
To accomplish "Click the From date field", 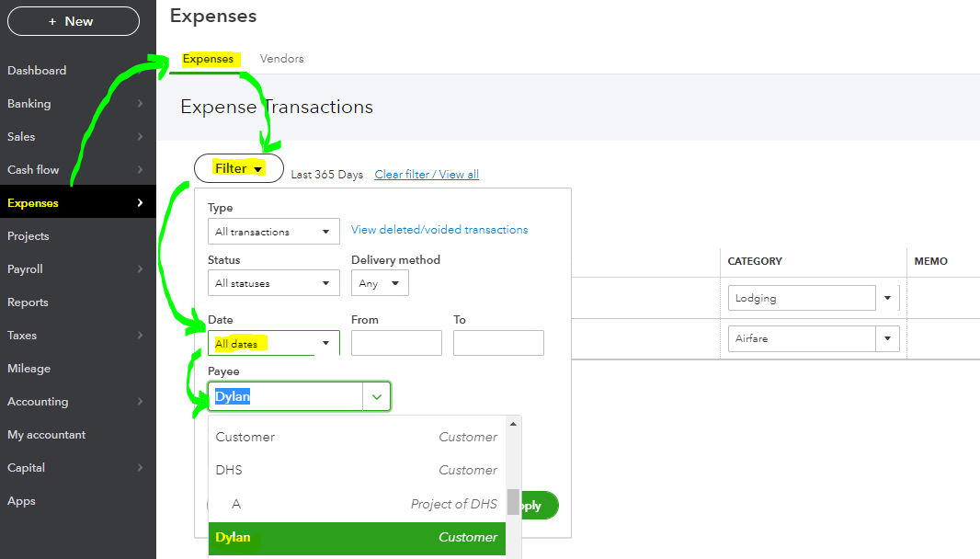I will [396, 343].
